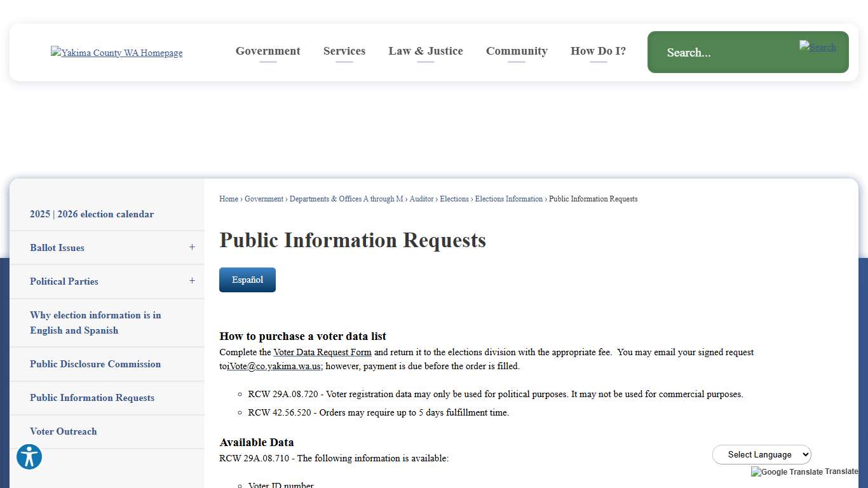The width and height of the screenshot is (868, 488).
Task: Open the accessibility options icon
Action: click(29, 457)
